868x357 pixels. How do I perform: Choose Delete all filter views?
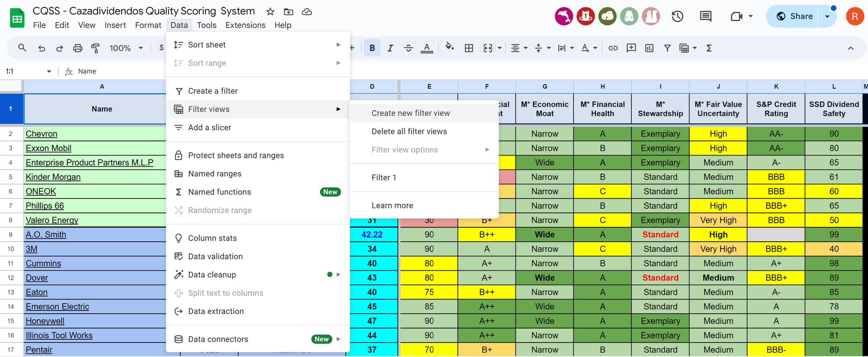pos(424,132)
